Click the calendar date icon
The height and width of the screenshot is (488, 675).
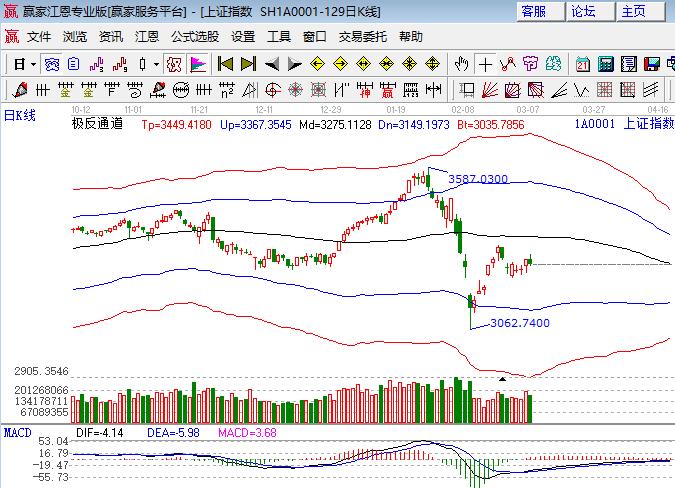pyautogui.click(x=582, y=64)
